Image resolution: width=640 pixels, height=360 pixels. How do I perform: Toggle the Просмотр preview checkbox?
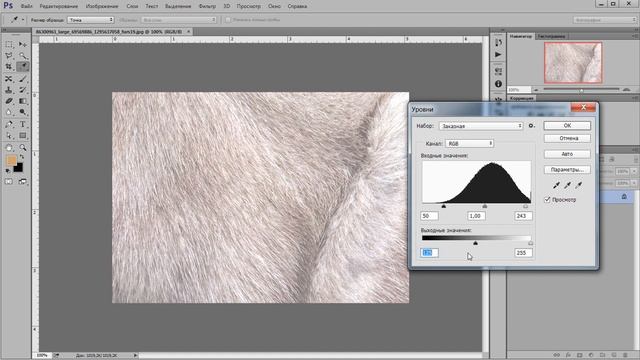(547, 199)
